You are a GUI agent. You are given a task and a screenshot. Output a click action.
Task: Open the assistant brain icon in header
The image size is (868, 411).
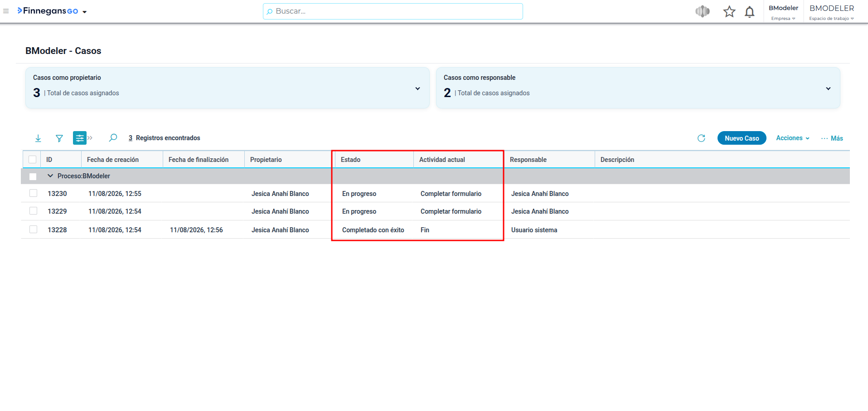(x=703, y=11)
